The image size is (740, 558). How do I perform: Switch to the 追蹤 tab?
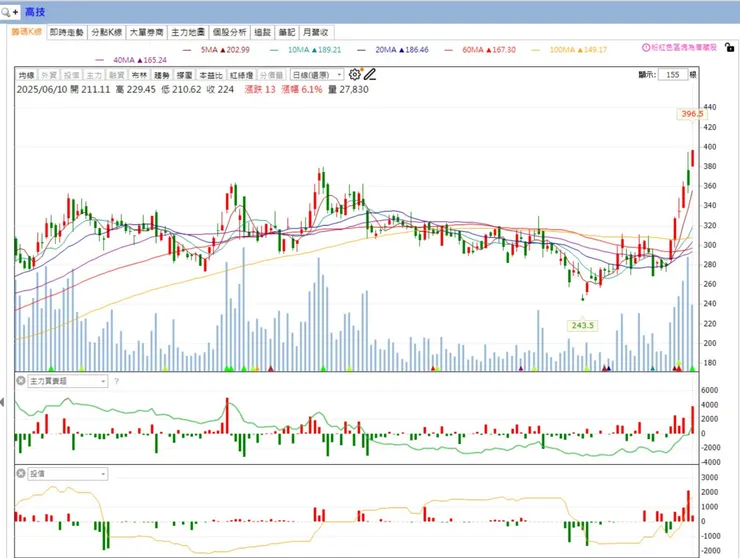click(x=262, y=32)
